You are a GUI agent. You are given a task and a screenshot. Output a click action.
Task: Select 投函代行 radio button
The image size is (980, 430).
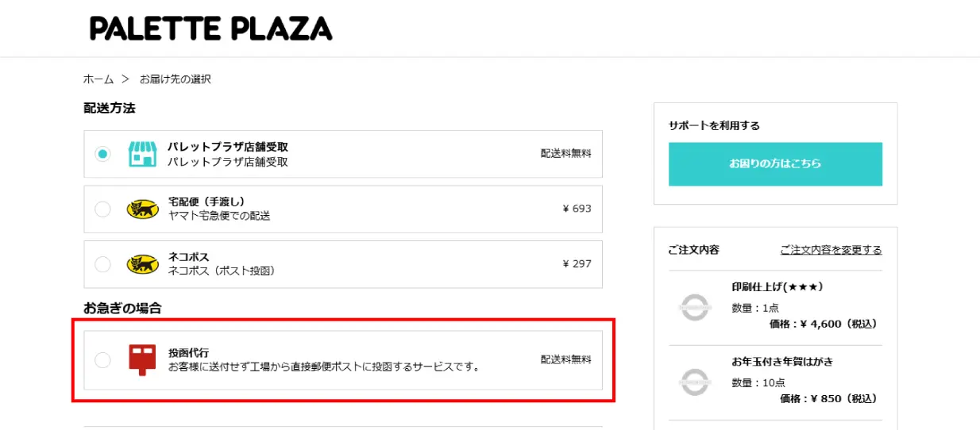(x=103, y=360)
